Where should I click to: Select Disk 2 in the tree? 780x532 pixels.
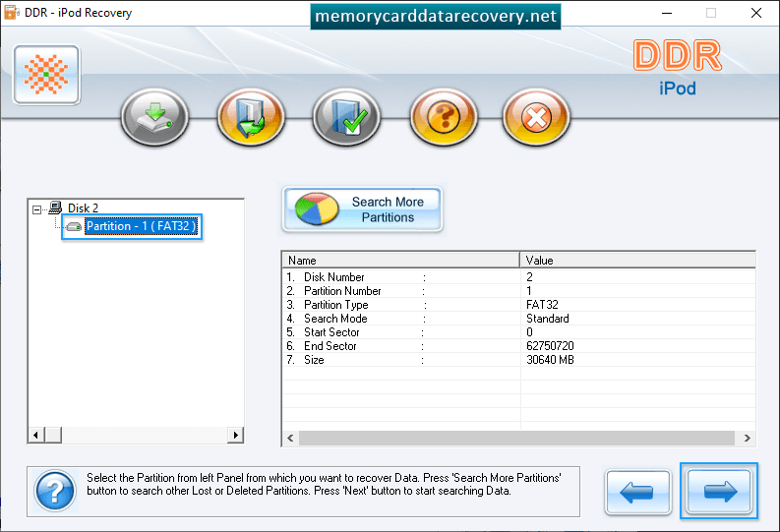click(83, 207)
